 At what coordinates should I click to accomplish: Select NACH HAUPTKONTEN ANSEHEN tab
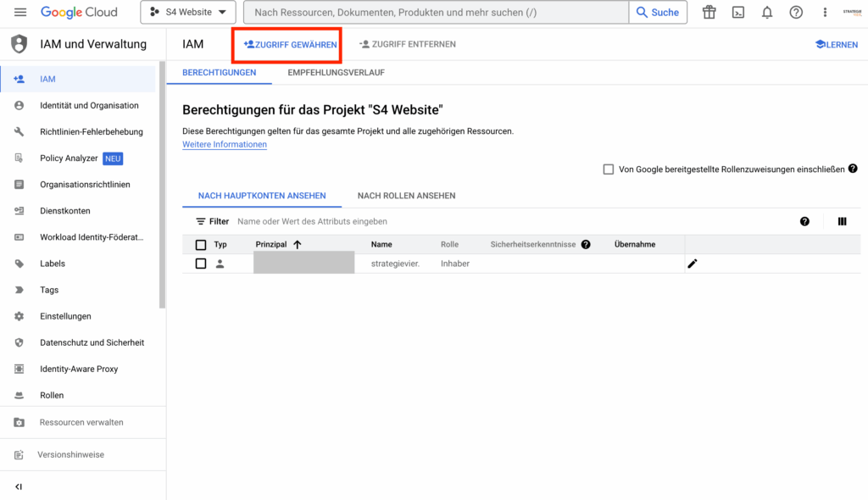(262, 196)
